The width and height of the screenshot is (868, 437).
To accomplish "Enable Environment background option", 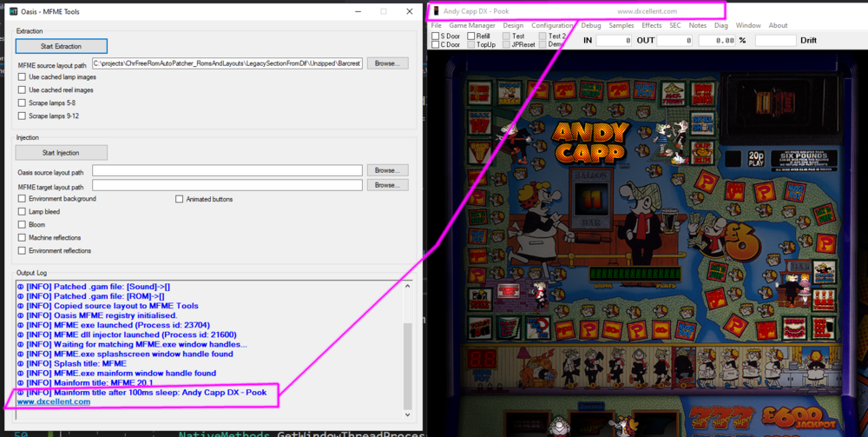I will tap(23, 198).
